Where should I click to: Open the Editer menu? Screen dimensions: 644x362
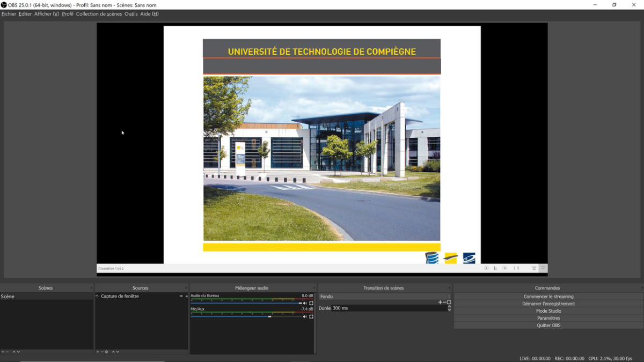coord(25,14)
